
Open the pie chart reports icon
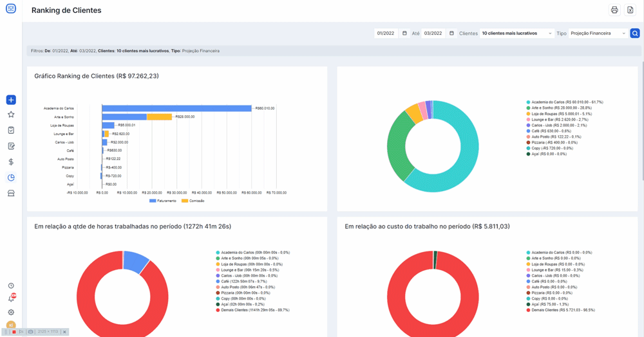tap(11, 178)
